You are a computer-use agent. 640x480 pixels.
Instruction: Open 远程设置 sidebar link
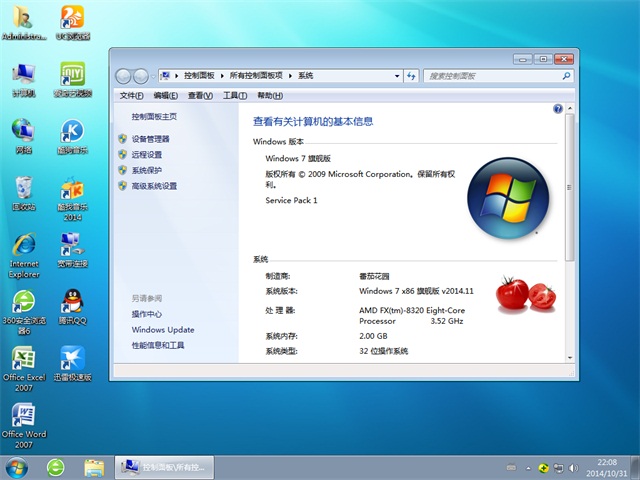point(147,155)
